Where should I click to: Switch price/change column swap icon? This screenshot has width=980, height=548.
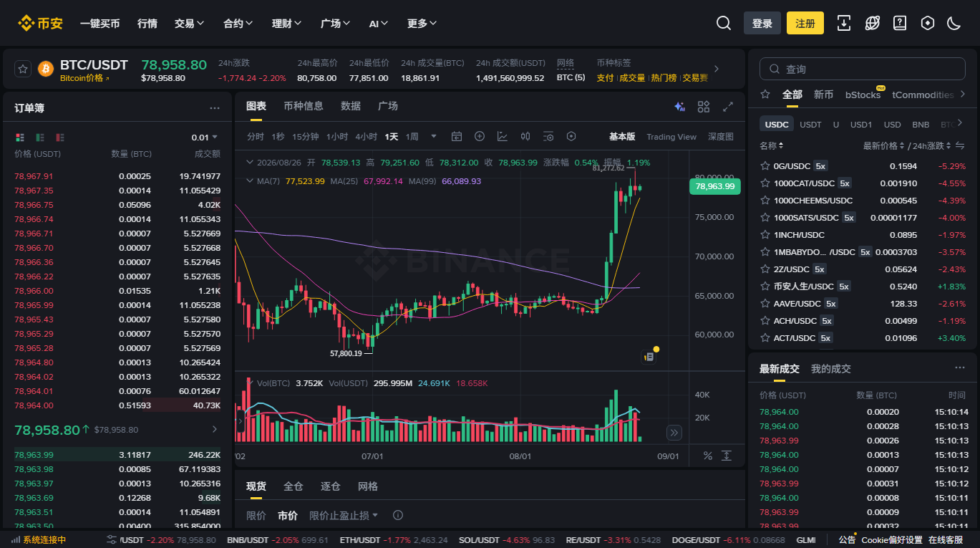[x=960, y=145]
